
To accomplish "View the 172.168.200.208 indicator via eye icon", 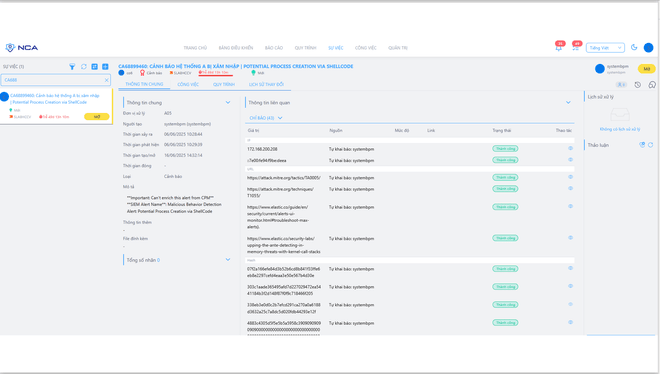I will (570, 148).
